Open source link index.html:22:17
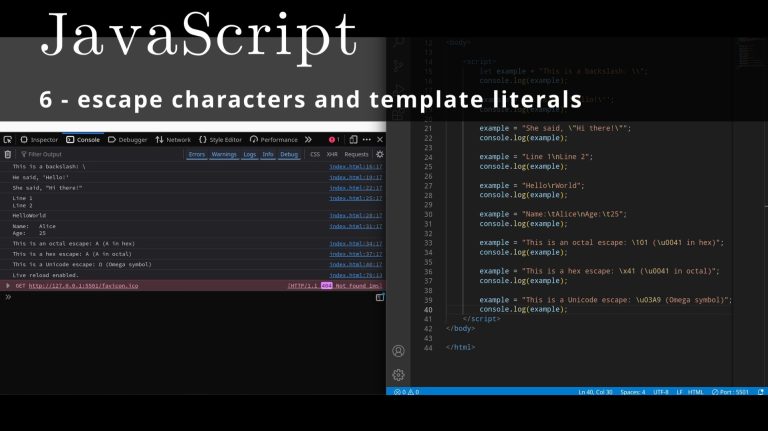The width and height of the screenshot is (768, 431). (x=356, y=188)
